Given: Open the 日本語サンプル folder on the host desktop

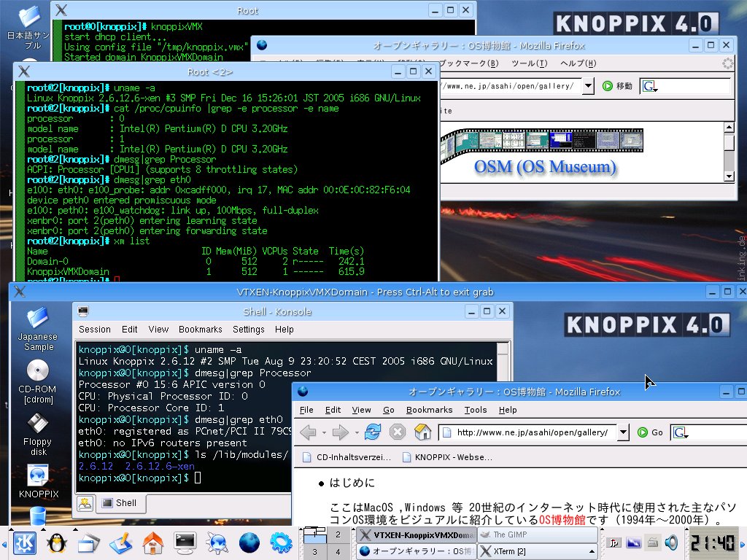Looking at the screenshot, I should (x=28, y=28).
